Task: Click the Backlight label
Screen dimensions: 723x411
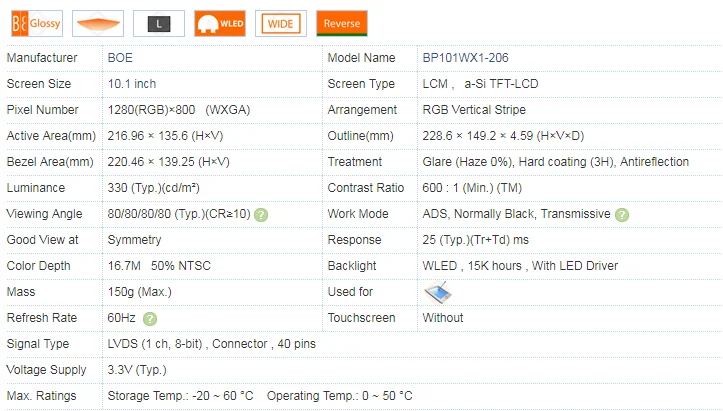Action: (x=352, y=266)
